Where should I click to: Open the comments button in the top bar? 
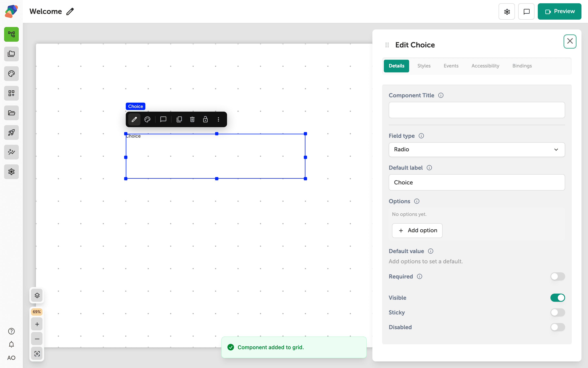pyautogui.click(x=526, y=11)
